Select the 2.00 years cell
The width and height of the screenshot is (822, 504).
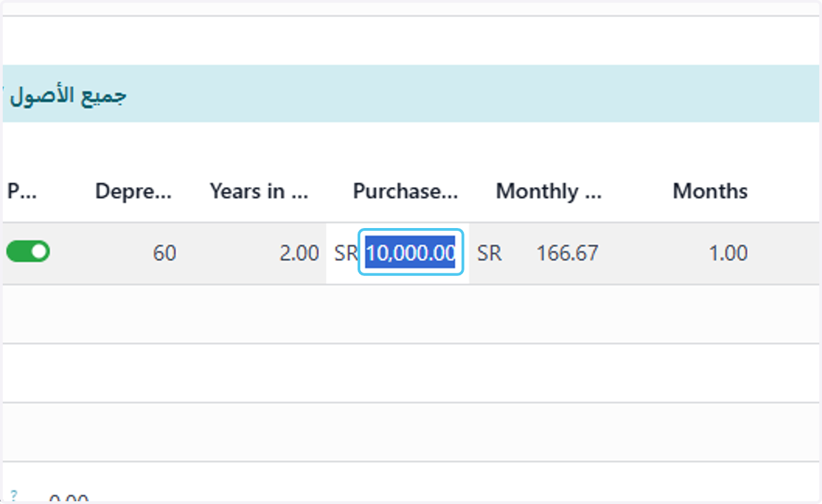pyautogui.click(x=299, y=253)
